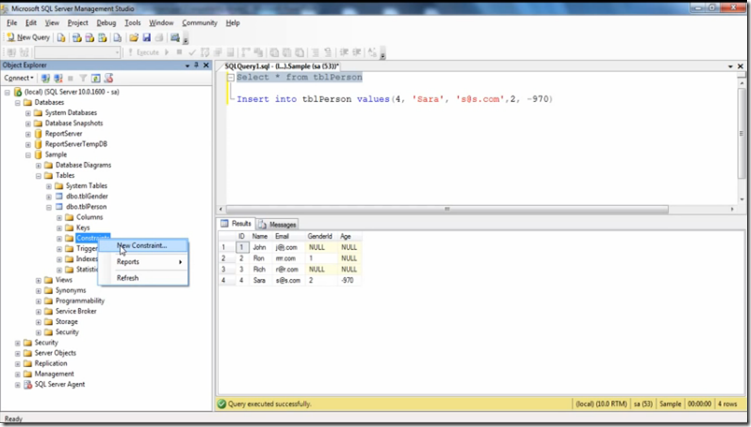
Task: Click the last icon on the Object Explorer toolbar
Action: (x=109, y=78)
